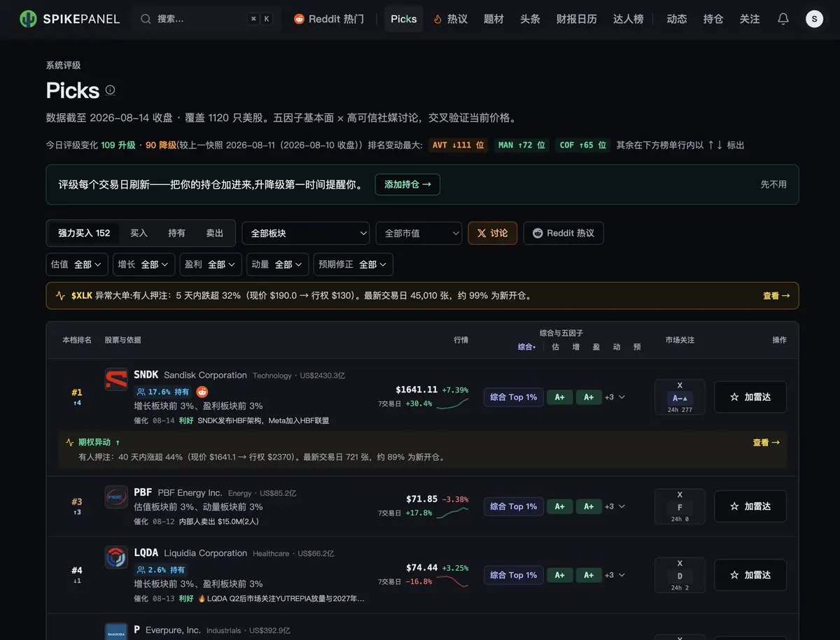The image size is (840, 640).
Task: Click the pulse icon on $XLK alert
Action: tap(60, 296)
